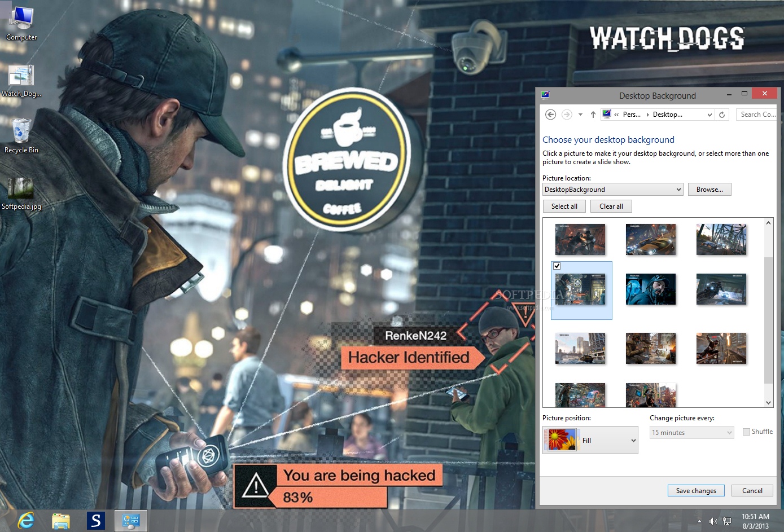Click the Browse... button
This screenshot has width=784, height=532.
[709, 190]
